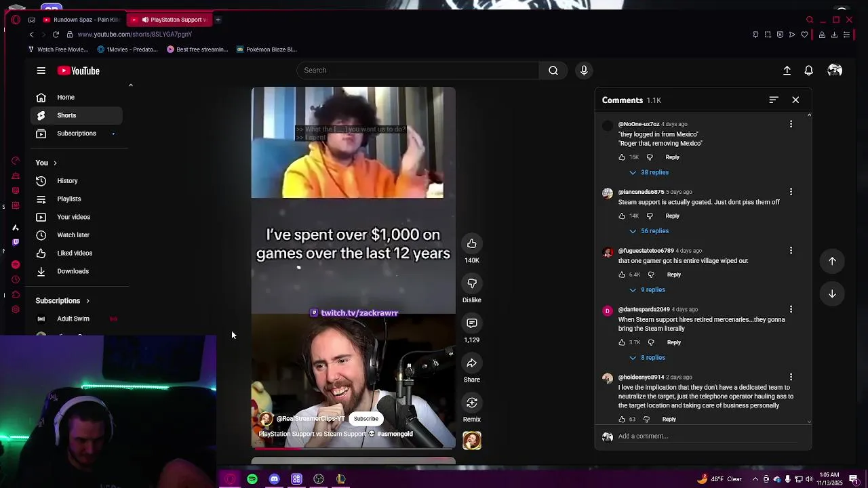Click the YouTube search field
The width and height of the screenshot is (868, 488).
pos(418,70)
